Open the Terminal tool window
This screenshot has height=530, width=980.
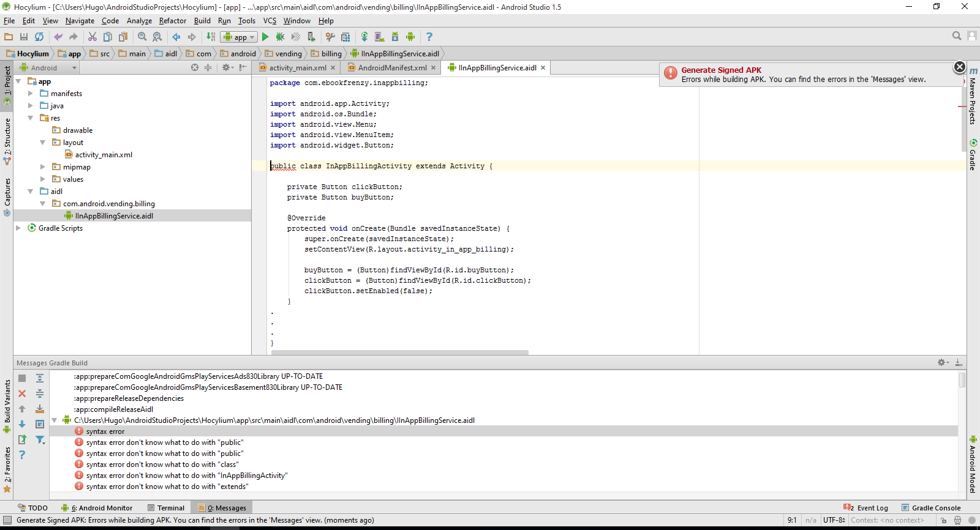(166, 508)
